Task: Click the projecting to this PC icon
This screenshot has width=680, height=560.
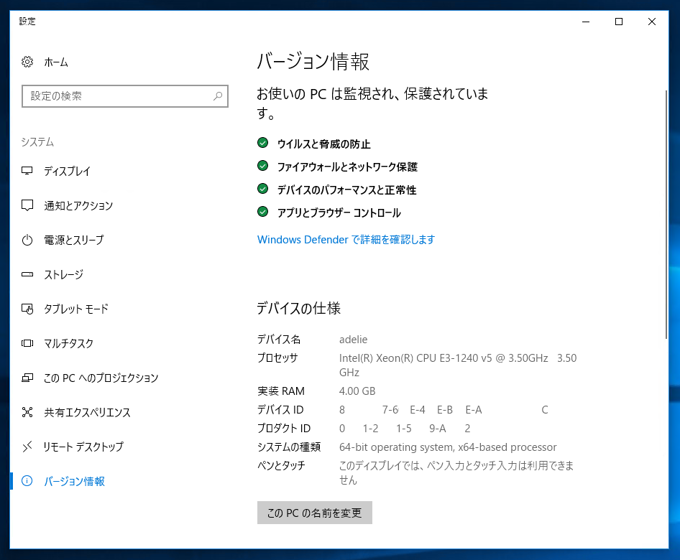Action: click(27, 378)
